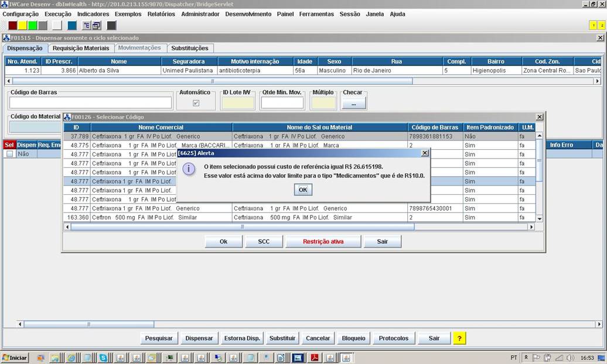Open the Checar browse button
This screenshot has width=607, height=364.
pos(353,103)
